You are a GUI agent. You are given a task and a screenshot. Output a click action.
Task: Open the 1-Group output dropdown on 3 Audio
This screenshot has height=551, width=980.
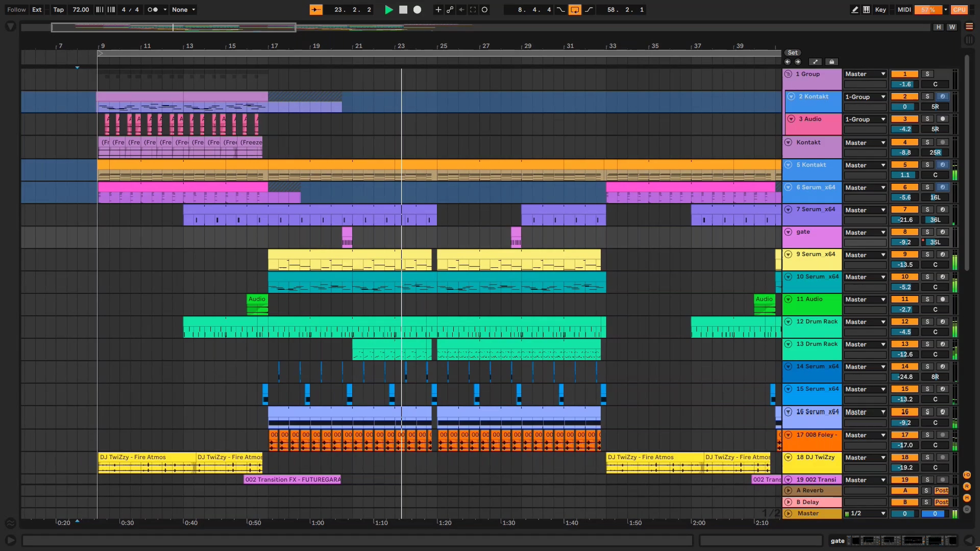865,119
